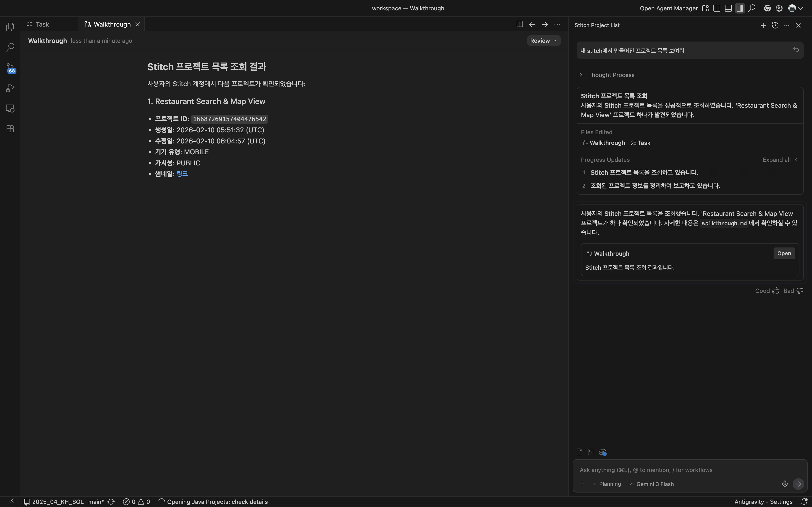Undo the Korean stitch prompt message
This screenshot has height=507, width=812.
pyautogui.click(x=796, y=50)
